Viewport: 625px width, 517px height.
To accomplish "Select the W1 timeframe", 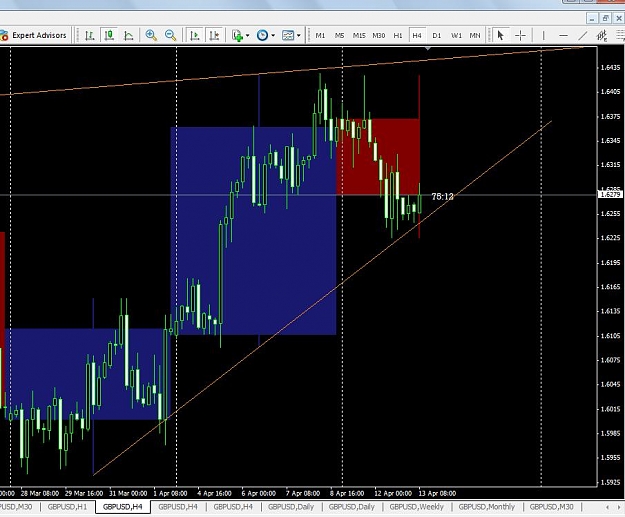I will point(456,35).
